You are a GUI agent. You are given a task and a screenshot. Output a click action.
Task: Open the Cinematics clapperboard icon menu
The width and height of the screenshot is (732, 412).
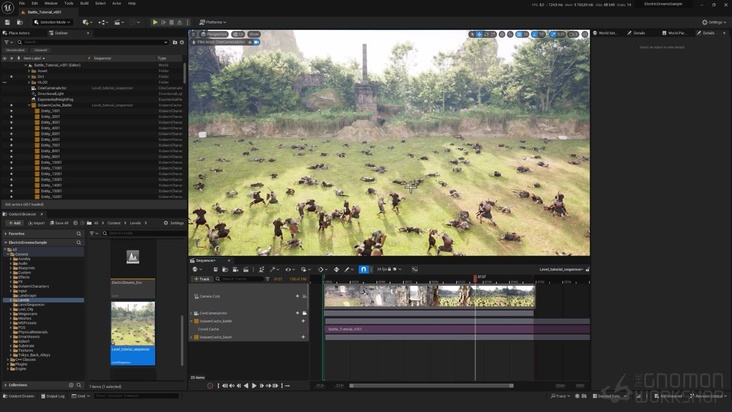(120, 22)
